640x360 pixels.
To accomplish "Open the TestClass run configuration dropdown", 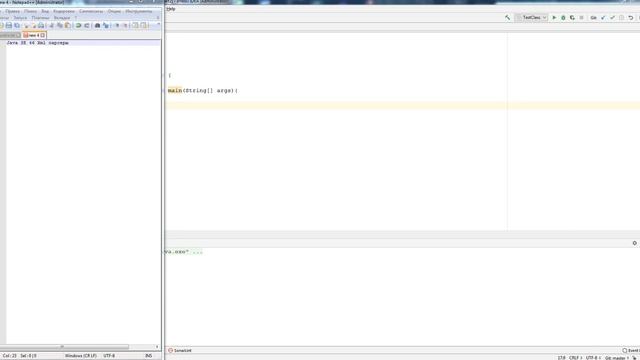I will pos(531,18).
